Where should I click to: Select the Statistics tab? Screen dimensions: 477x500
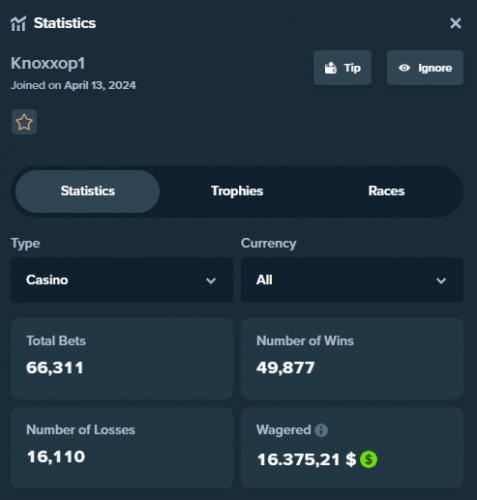tap(88, 191)
